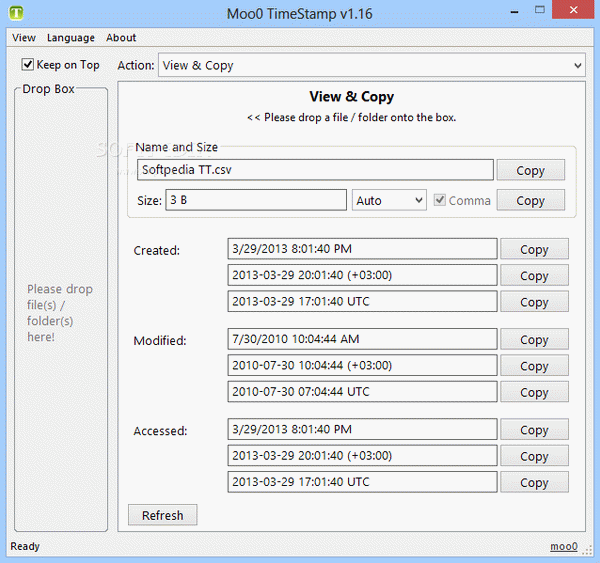The image size is (600, 563).
Task: Click the View & Copy heading text
Action: coord(352,96)
